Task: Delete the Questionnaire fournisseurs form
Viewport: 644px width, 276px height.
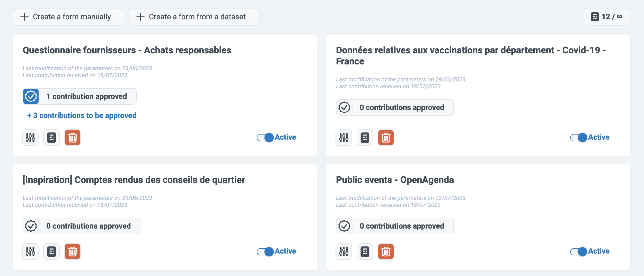Action: coord(73,138)
